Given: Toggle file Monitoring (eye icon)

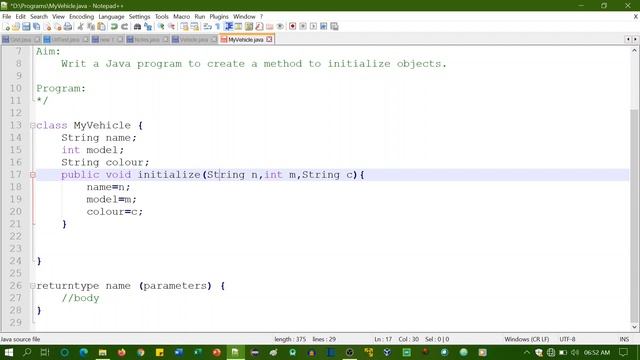Looking at the screenshot, I should coord(280,27).
